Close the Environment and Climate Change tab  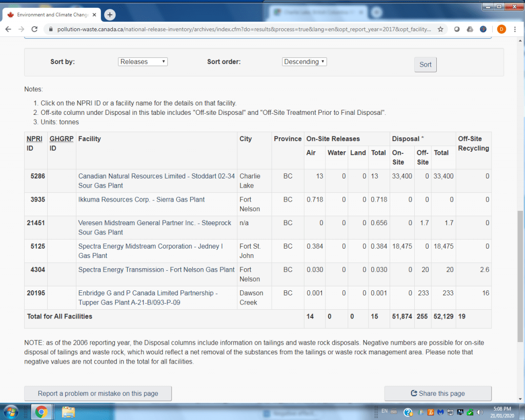click(x=95, y=15)
